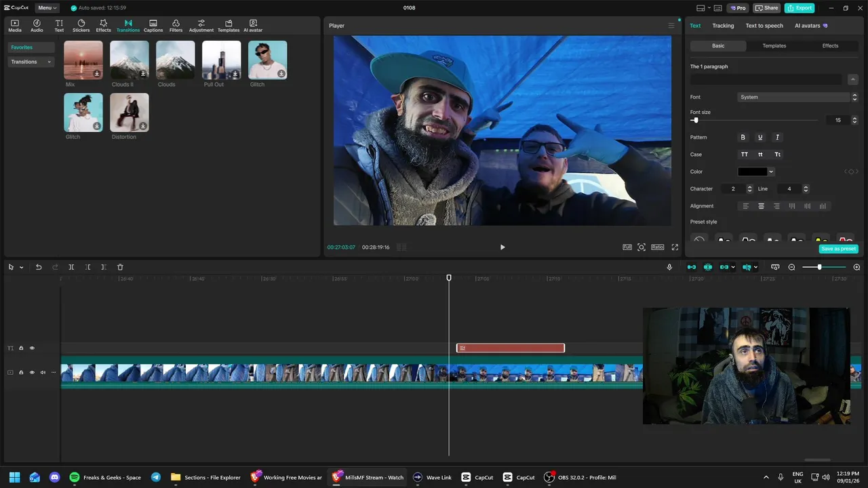Apply bold text pattern
Screen dimensions: 868x488
743,137
